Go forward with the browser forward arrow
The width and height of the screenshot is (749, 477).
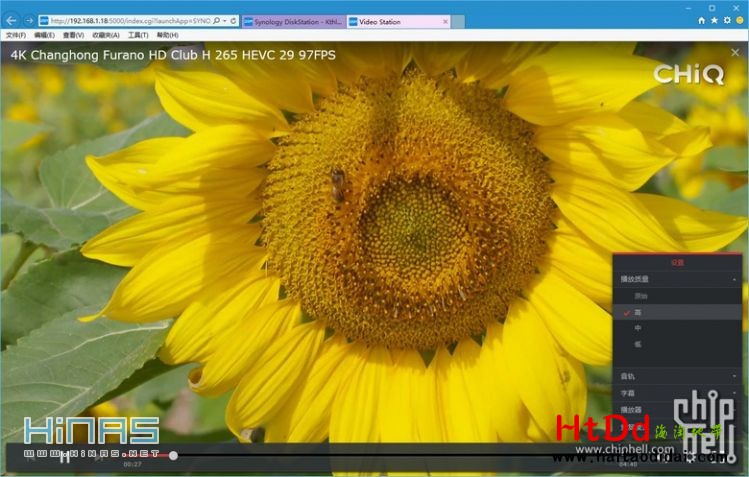[x=29, y=21]
